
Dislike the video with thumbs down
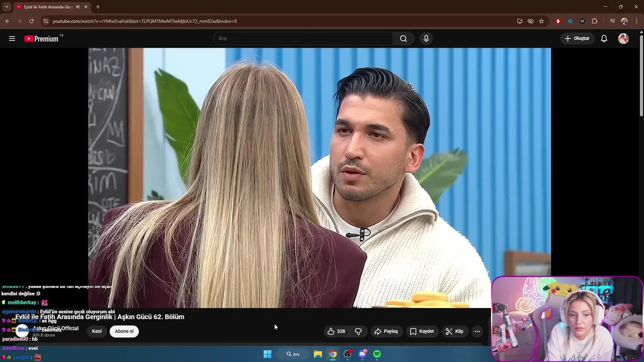pyautogui.click(x=358, y=331)
